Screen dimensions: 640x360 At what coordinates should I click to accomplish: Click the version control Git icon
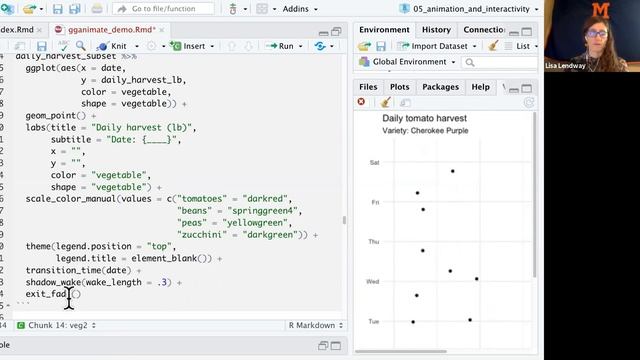point(233,9)
